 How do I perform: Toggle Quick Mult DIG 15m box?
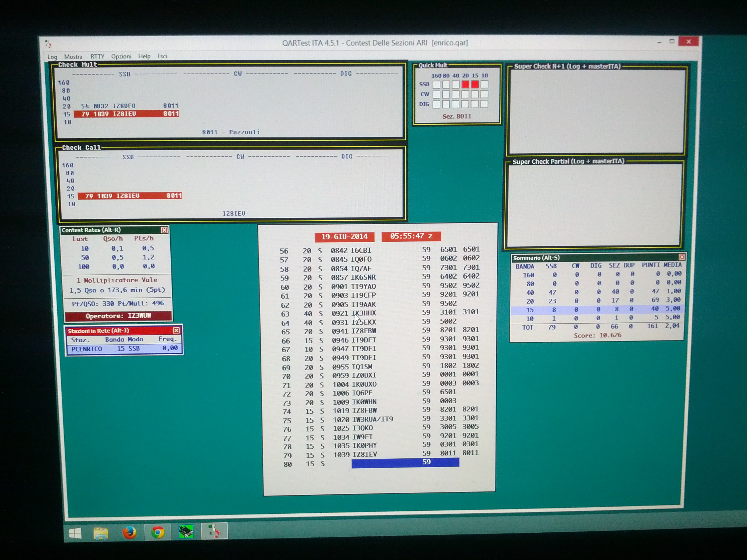(x=475, y=104)
